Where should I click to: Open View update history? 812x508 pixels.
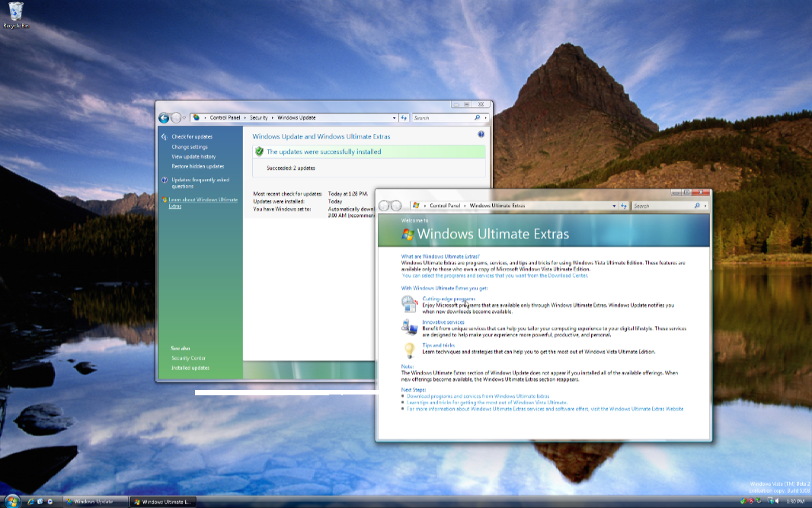193,157
